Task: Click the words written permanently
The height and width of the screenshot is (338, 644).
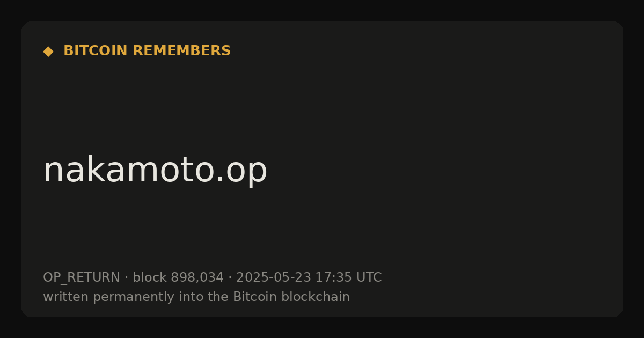Action: point(104,297)
